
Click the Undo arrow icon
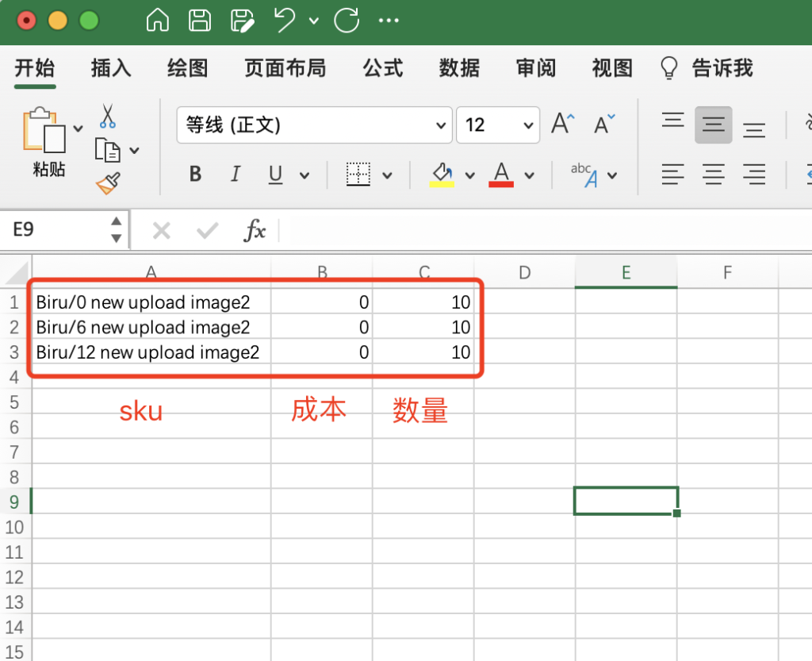click(x=285, y=21)
